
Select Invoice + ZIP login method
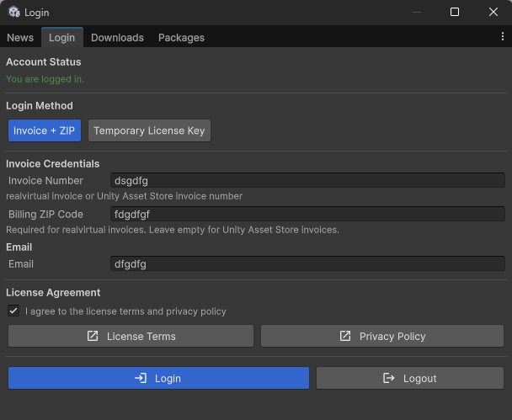45,130
